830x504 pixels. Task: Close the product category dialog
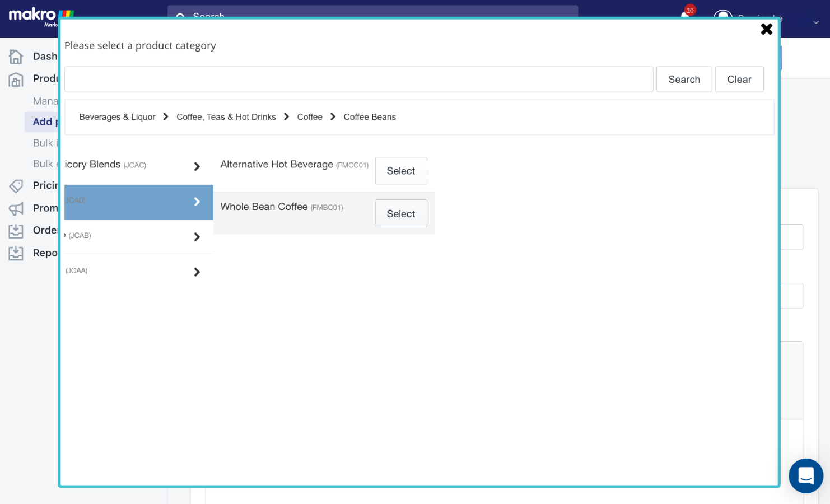point(767,29)
